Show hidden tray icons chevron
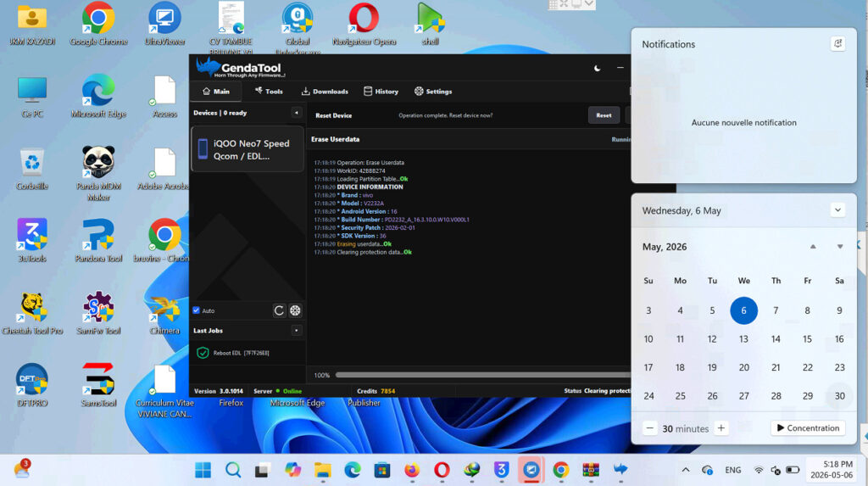The image size is (868, 486). pos(685,470)
